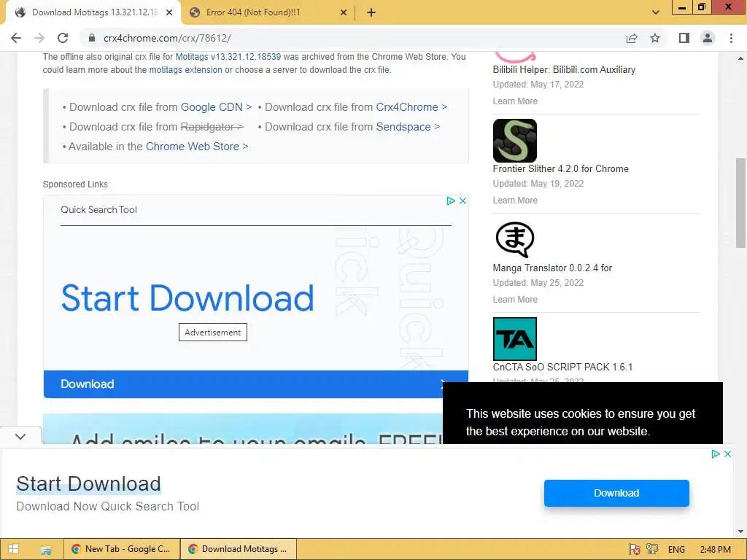Open Bilibili Helper: Bilibili.com Auxiliary link
Image resolution: width=747 pixels, height=560 pixels.
tap(564, 69)
